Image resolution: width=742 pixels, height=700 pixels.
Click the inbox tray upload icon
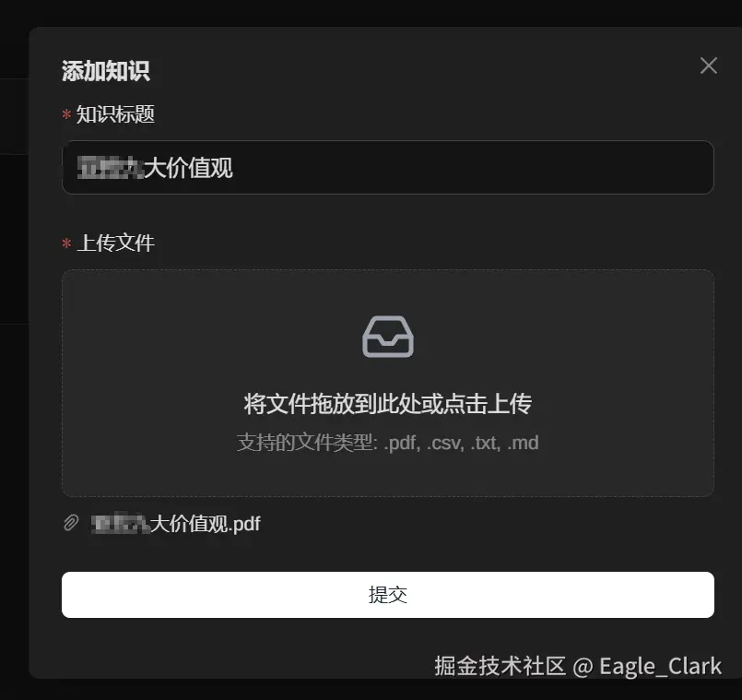coord(387,337)
